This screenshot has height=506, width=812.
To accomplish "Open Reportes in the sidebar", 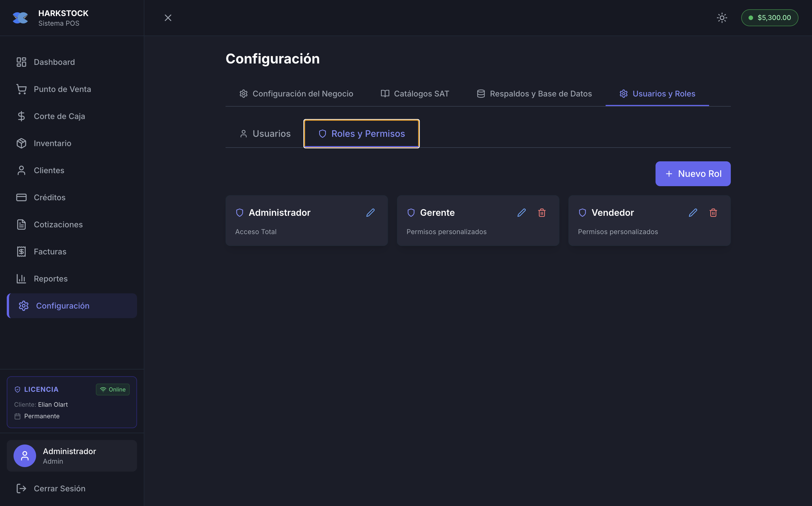I will 50,278.
